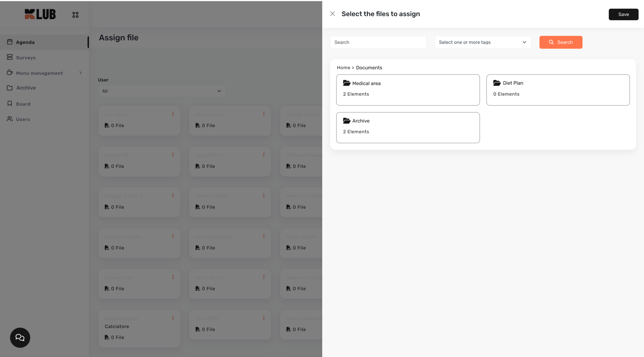Click the Diet Plan folder icon
Viewport: 644px width, 357px height.
tap(497, 83)
